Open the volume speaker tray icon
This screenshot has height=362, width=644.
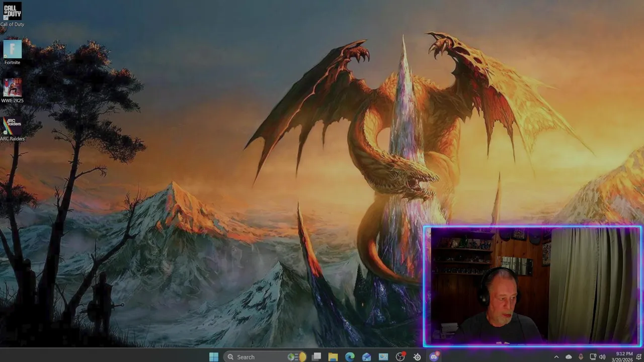603,357
